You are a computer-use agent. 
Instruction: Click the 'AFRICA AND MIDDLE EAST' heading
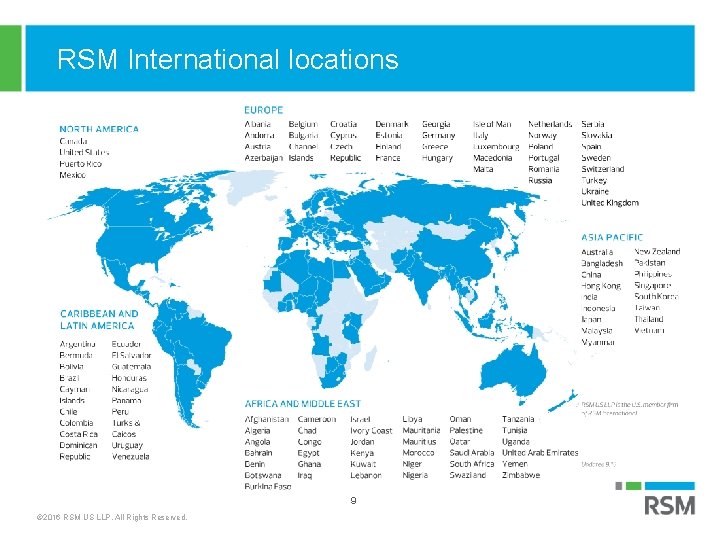point(303,404)
